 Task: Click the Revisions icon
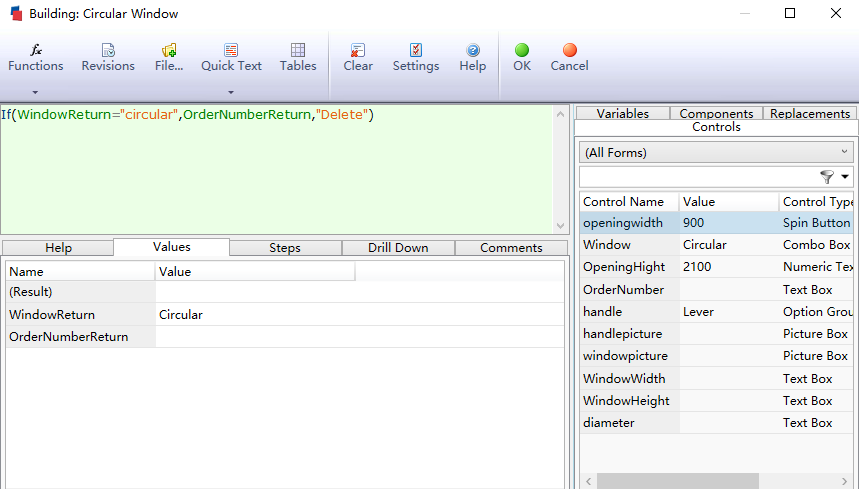108,50
